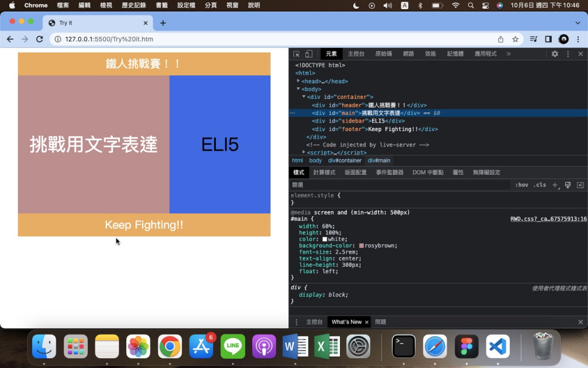Viewport: 588px width, 368px height.
Task: Expand the head element in DOM tree
Action: tap(298, 80)
